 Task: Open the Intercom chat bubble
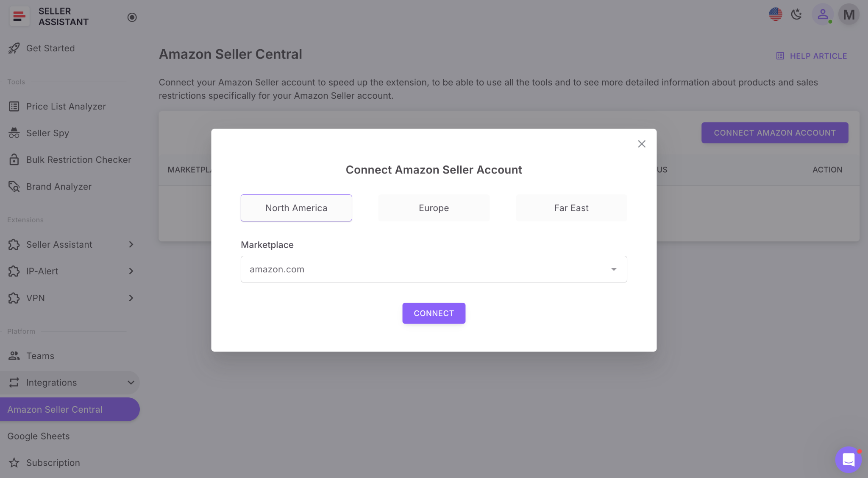pyautogui.click(x=848, y=459)
